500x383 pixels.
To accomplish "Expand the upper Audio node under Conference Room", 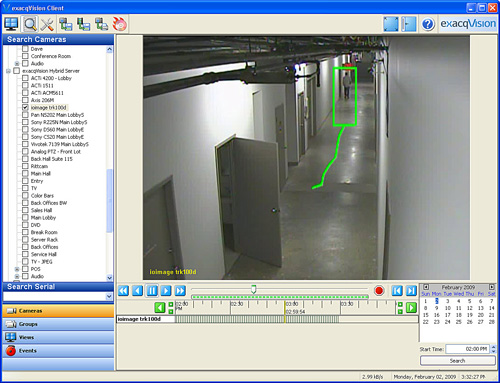I will 17,64.
